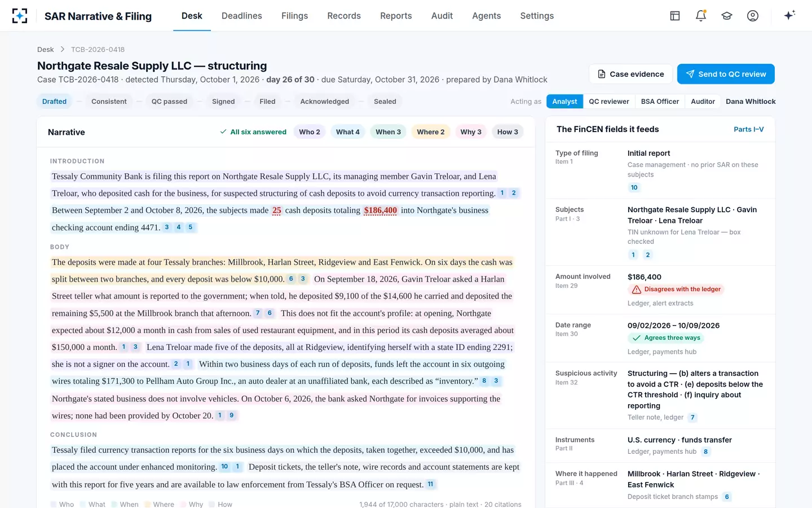Image resolution: width=812 pixels, height=508 pixels.
Task: Open the Case evidence button
Action: pos(630,74)
